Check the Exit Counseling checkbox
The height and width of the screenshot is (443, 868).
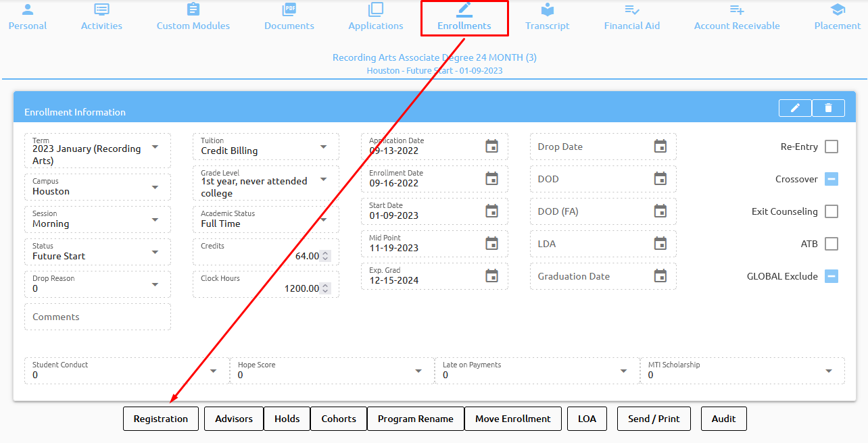tap(831, 211)
